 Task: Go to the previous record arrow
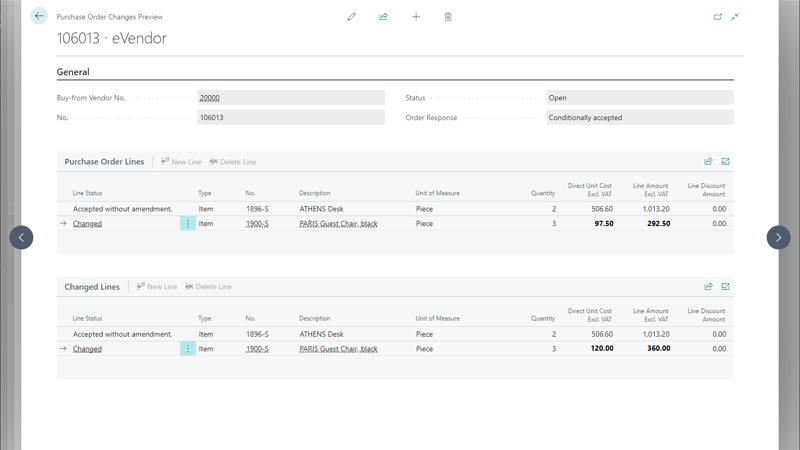coord(21,237)
